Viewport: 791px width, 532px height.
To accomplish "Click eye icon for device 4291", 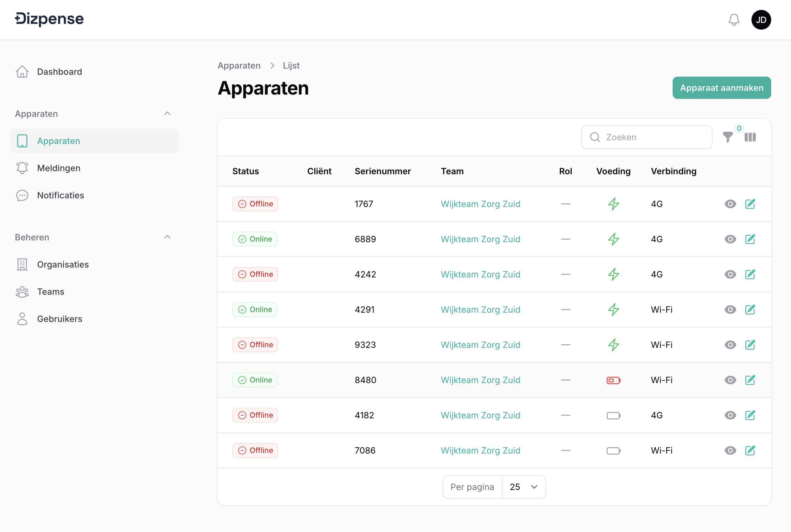I will click(x=730, y=310).
